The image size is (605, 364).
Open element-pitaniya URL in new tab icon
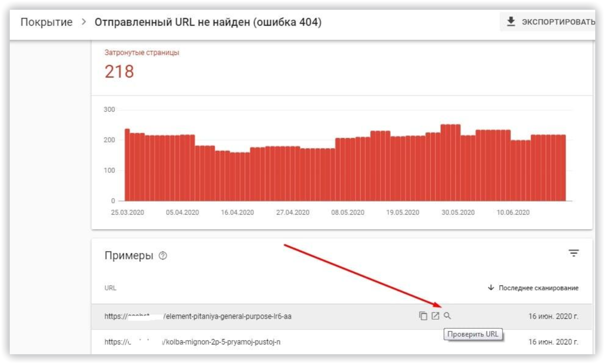[x=436, y=316]
